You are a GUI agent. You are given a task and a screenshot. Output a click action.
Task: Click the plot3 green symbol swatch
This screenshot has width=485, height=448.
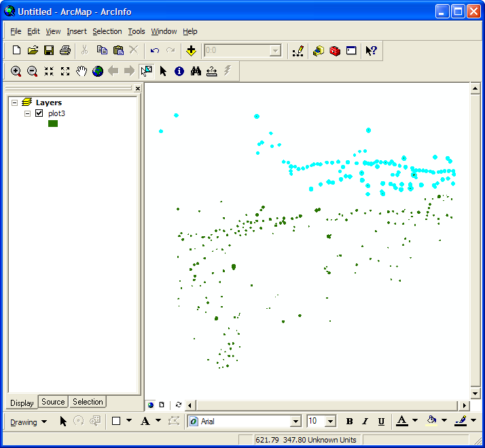coord(53,124)
